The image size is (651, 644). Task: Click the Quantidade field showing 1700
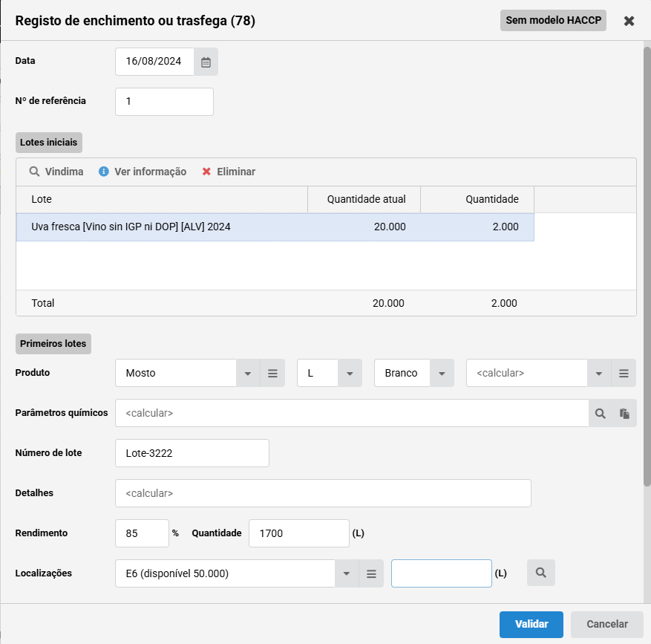299,533
